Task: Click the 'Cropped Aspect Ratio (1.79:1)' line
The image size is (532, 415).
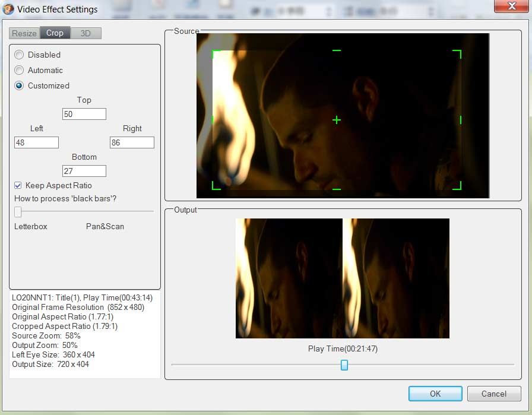Action: pyautogui.click(x=65, y=326)
